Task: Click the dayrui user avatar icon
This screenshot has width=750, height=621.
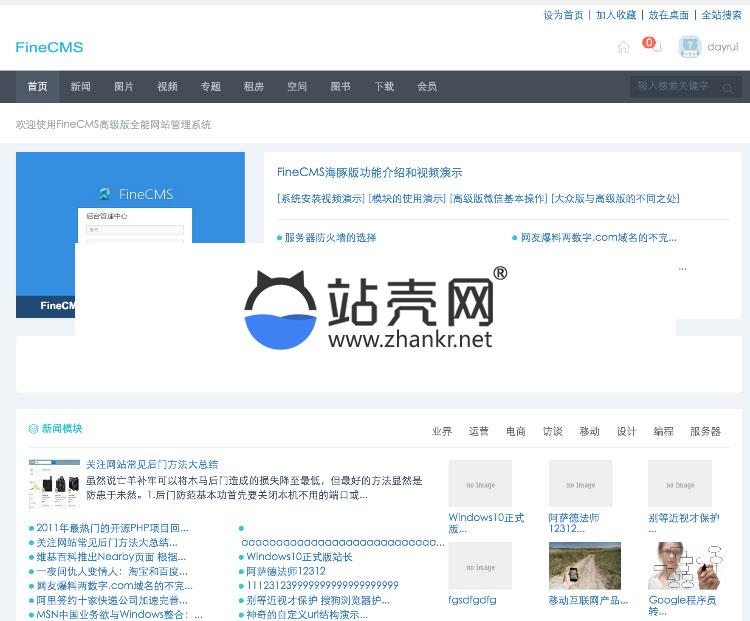Action: pyautogui.click(x=689, y=47)
